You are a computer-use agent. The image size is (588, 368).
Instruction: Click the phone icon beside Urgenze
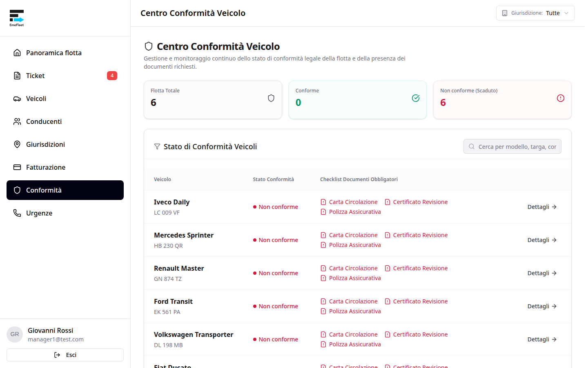tap(17, 213)
